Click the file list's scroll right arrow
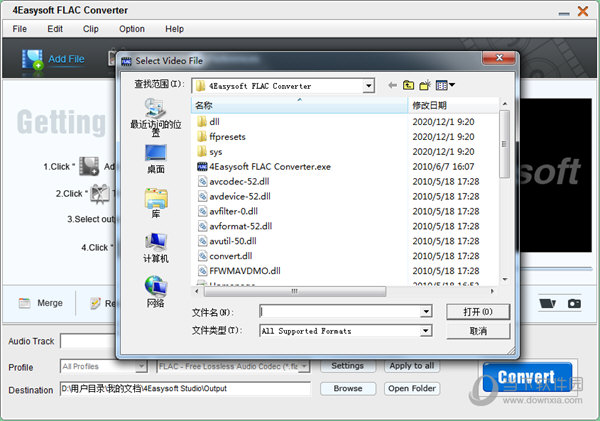Image resolution: width=600 pixels, height=421 pixels. point(492,292)
